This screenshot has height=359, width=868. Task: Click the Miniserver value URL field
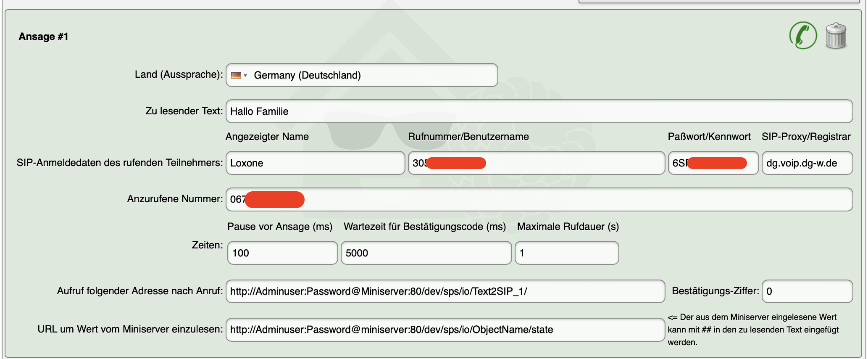tap(445, 330)
